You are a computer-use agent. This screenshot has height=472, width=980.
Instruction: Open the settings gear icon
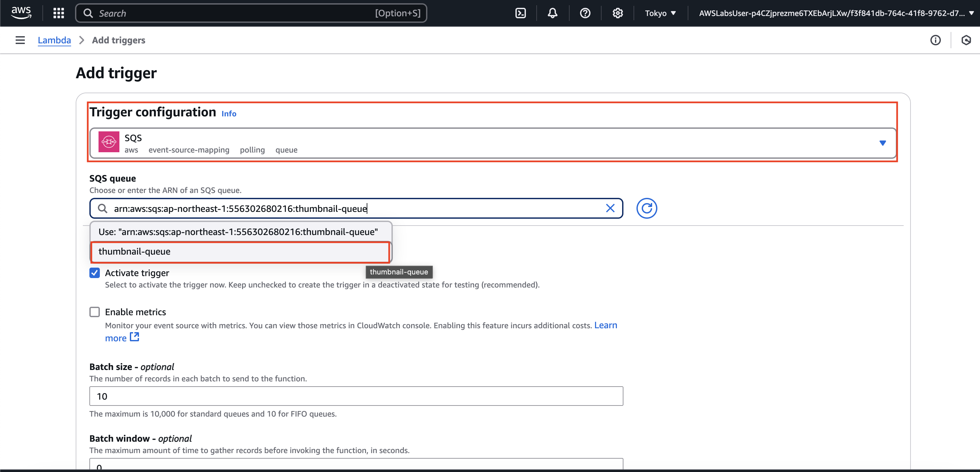click(x=618, y=13)
